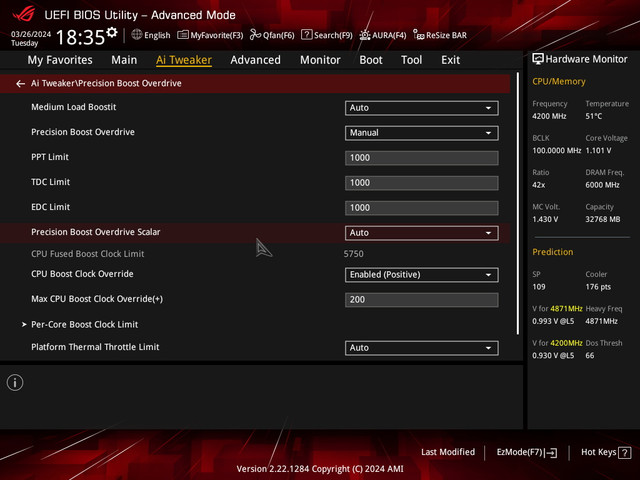Image resolution: width=640 pixels, height=480 pixels.
Task: Click the '1.430 V' MC Volt value
Action: (544, 219)
